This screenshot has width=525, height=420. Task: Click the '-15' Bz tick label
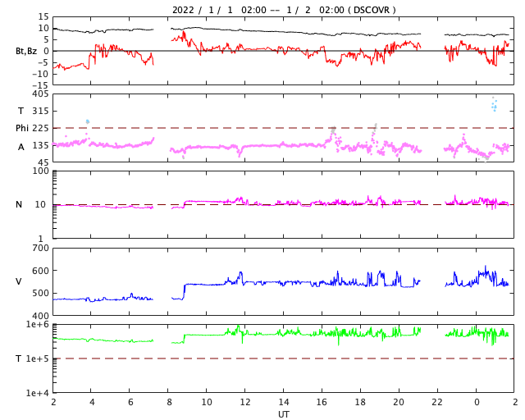(40, 86)
